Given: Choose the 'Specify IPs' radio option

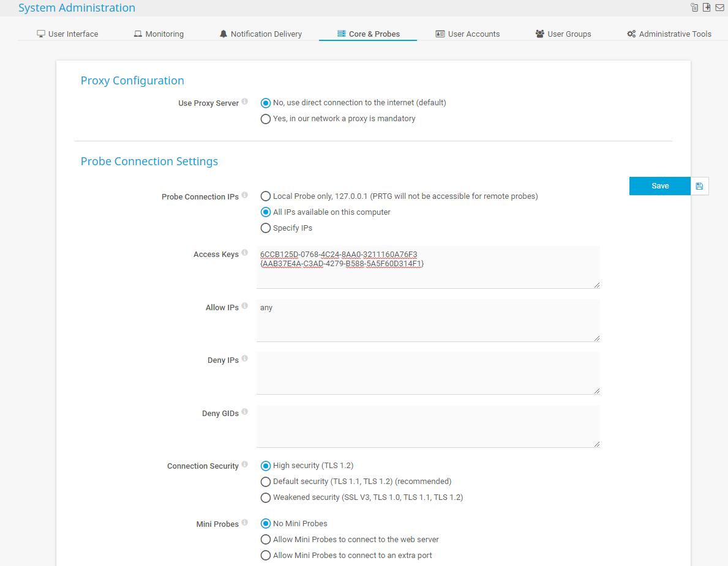Looking at the screenshot, I should click(266, 228).
